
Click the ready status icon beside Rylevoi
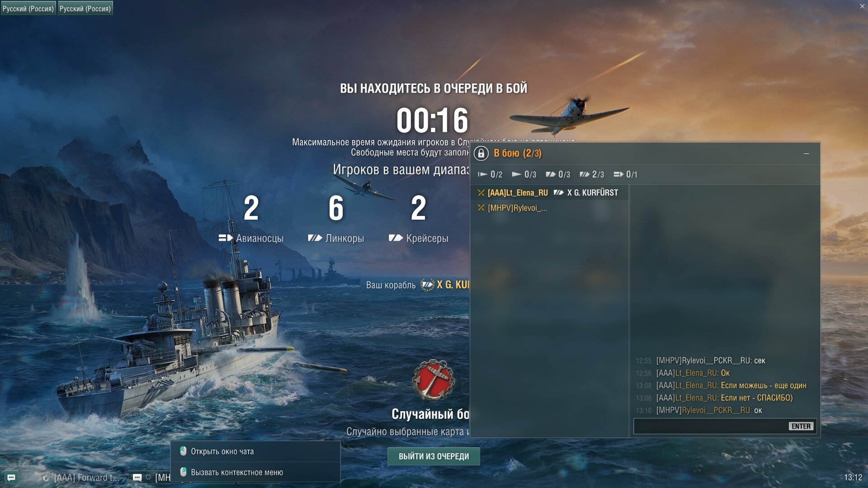[x=481, y=208]
